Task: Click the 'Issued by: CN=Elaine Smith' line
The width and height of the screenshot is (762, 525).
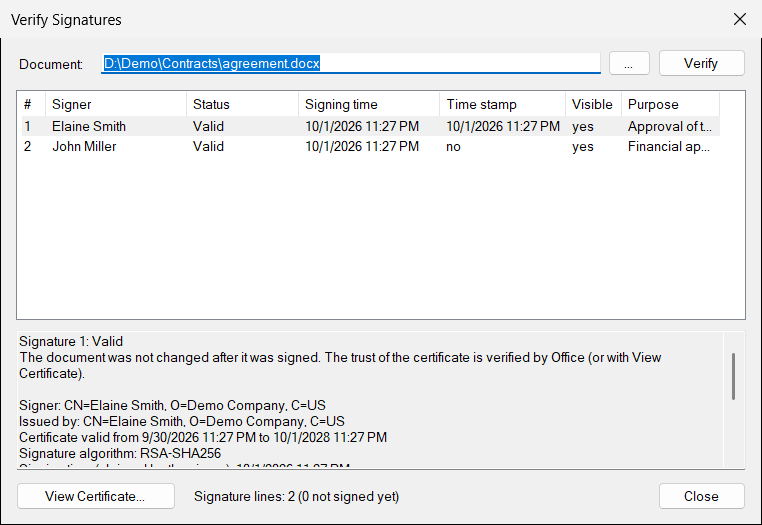Action: [x=182, y=421]
